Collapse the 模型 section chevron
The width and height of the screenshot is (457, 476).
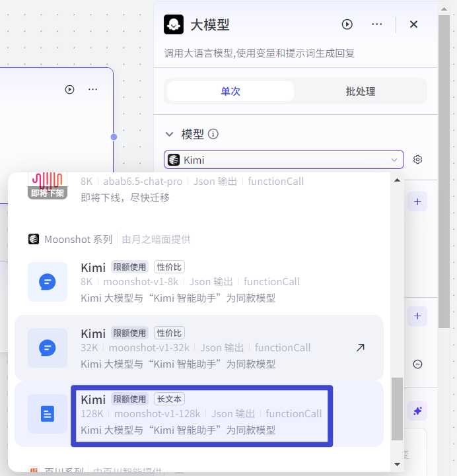tap(169, 134)
